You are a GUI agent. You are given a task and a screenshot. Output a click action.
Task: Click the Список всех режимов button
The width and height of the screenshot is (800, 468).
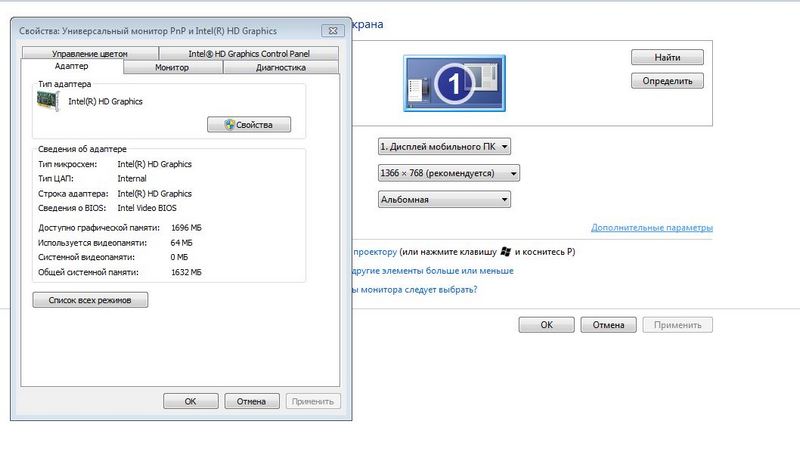coord(91,300)
